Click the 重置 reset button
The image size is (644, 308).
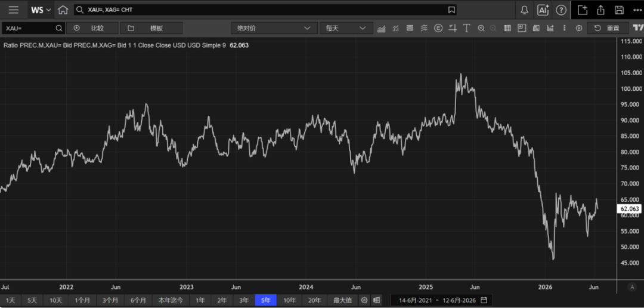click(608, 28)
